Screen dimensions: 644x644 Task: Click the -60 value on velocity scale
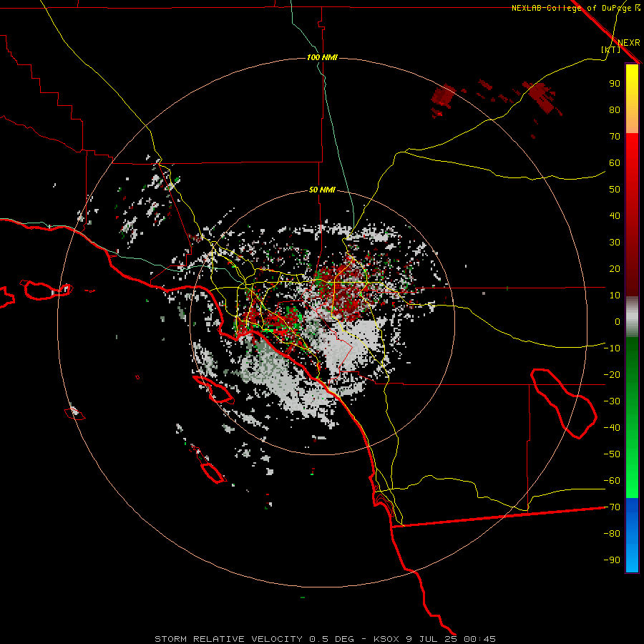(612, 481)
